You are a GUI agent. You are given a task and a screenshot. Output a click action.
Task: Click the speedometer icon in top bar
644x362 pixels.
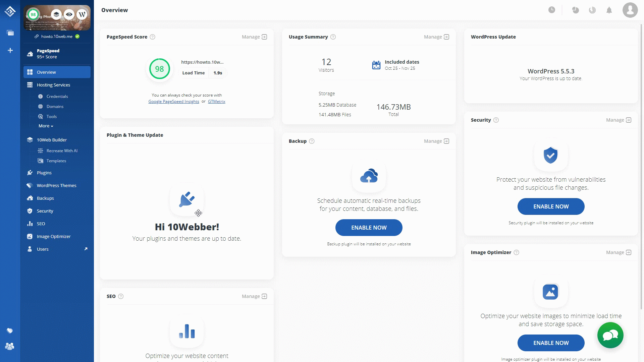592,10
